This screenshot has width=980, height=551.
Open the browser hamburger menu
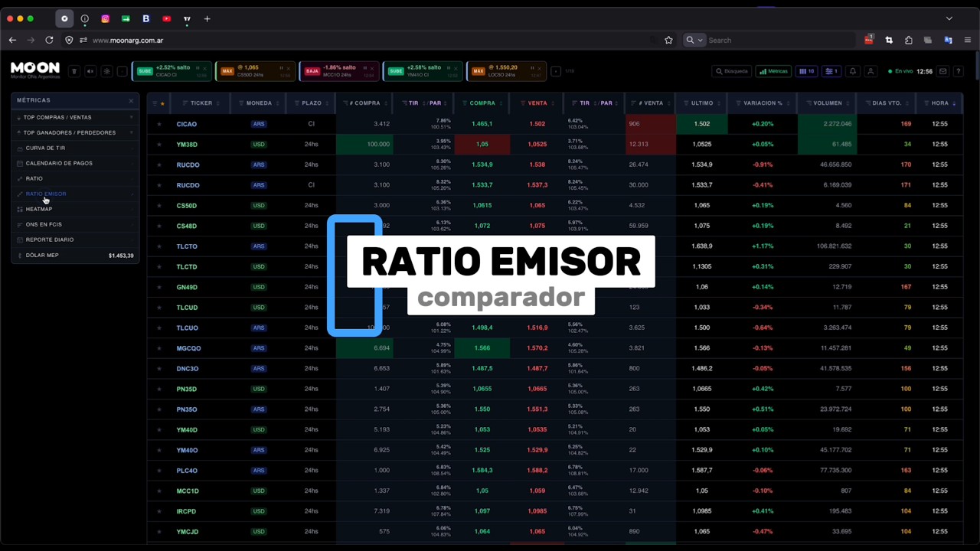(968, 40)
